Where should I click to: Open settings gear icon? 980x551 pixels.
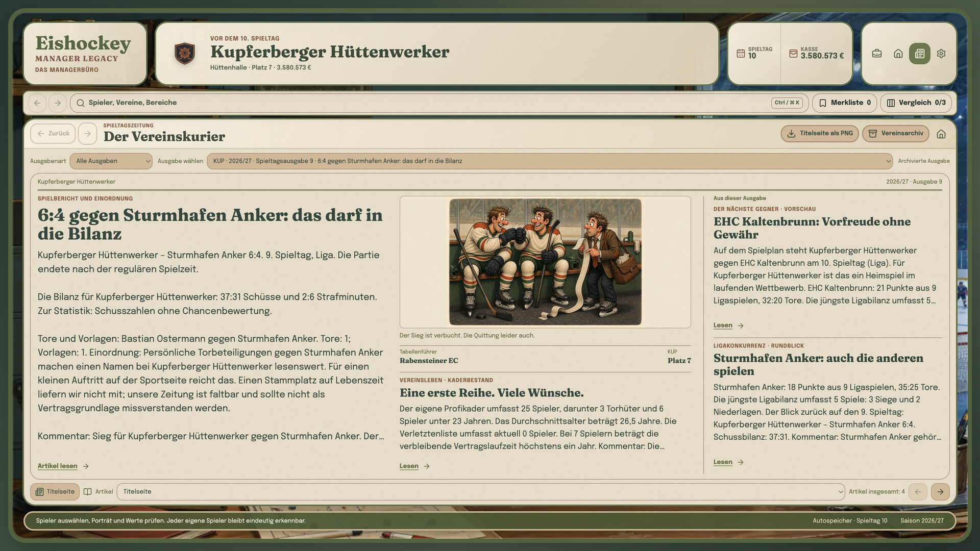pyautogui.click(x=941, y=54)
